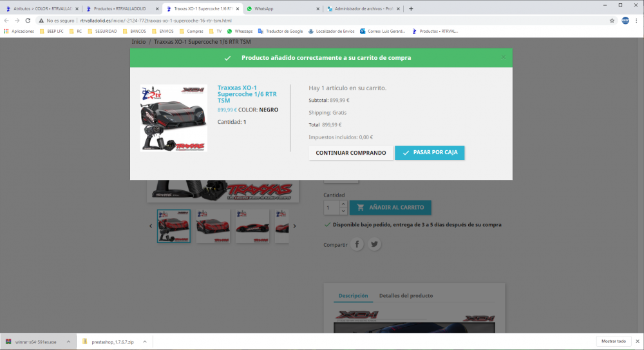This screenshot has height=350, width=644.
Task: Open Productos RTRVAL bookmark
Action: tap(435, 31)
